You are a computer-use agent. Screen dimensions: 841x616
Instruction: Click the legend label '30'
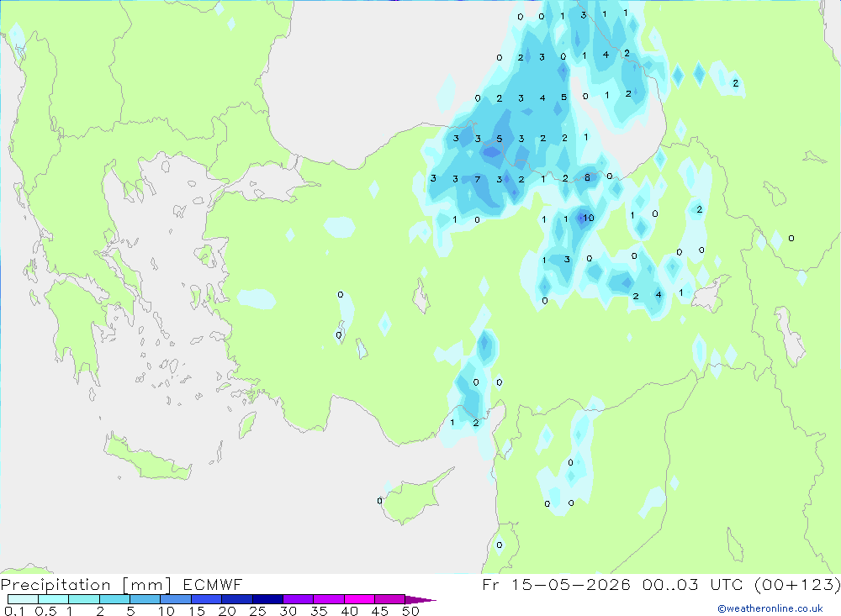point(288,611)
